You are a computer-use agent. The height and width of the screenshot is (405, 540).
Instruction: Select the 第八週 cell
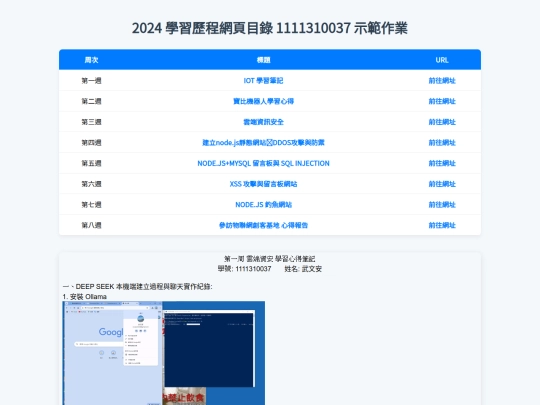pos(91,225)
